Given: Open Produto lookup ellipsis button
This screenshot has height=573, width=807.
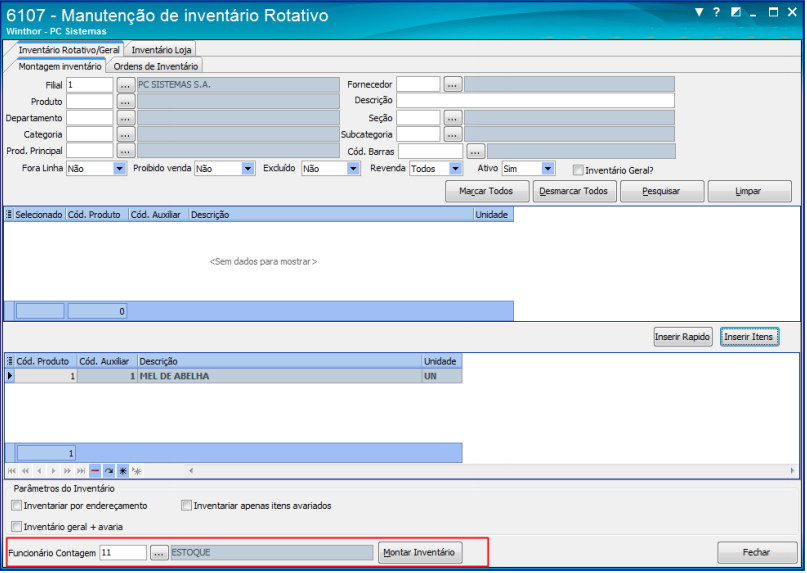Looking at the screenshot, I should (x=126, y=101).
